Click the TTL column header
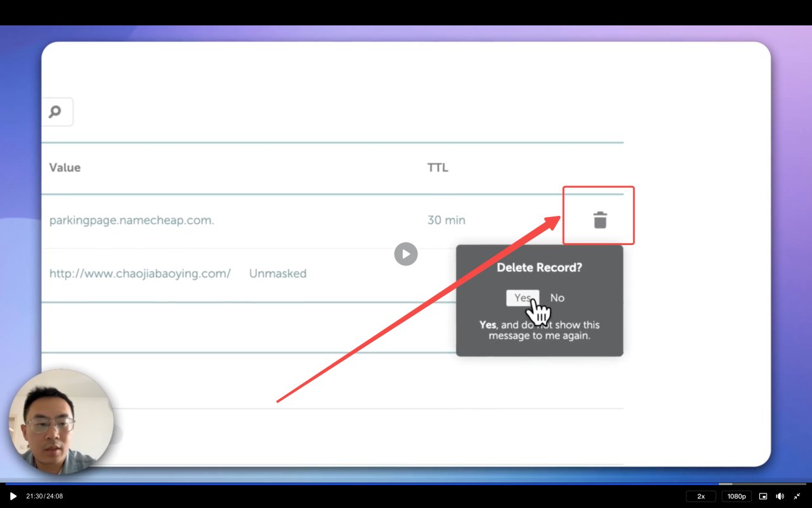812x508 pixels. click(x=437, y=168)
